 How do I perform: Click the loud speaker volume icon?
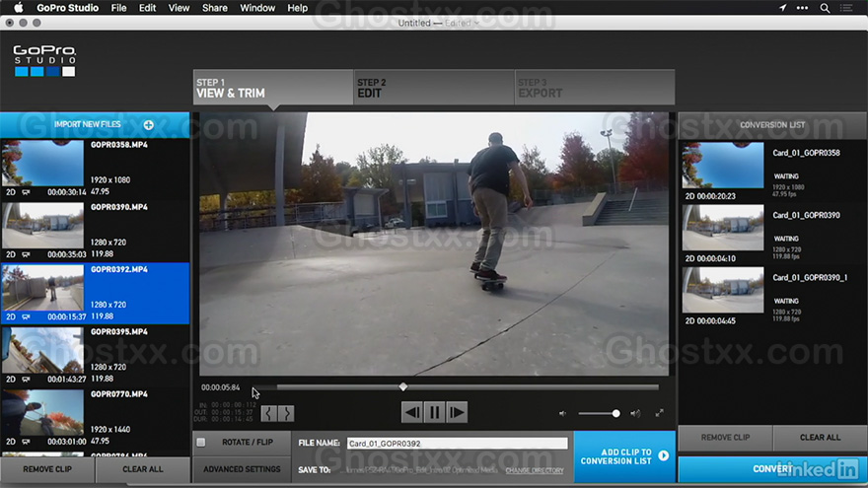click(x=635, y=414)
